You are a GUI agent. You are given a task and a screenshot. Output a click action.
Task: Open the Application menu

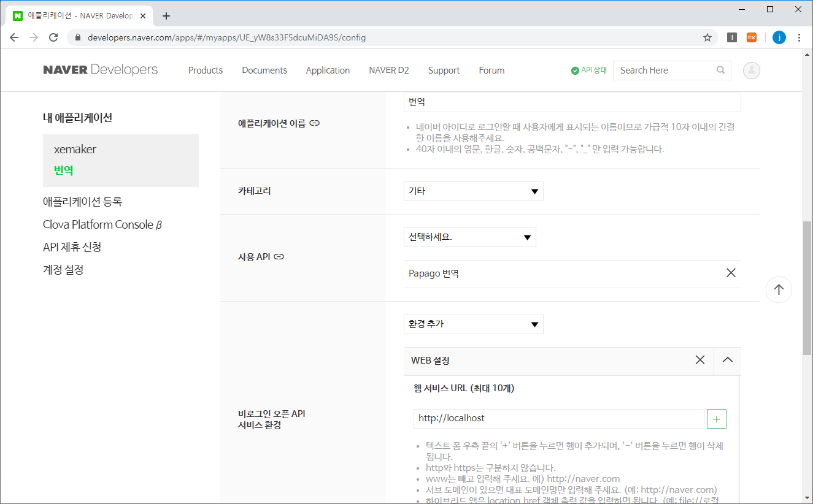[x=328, y=71]
